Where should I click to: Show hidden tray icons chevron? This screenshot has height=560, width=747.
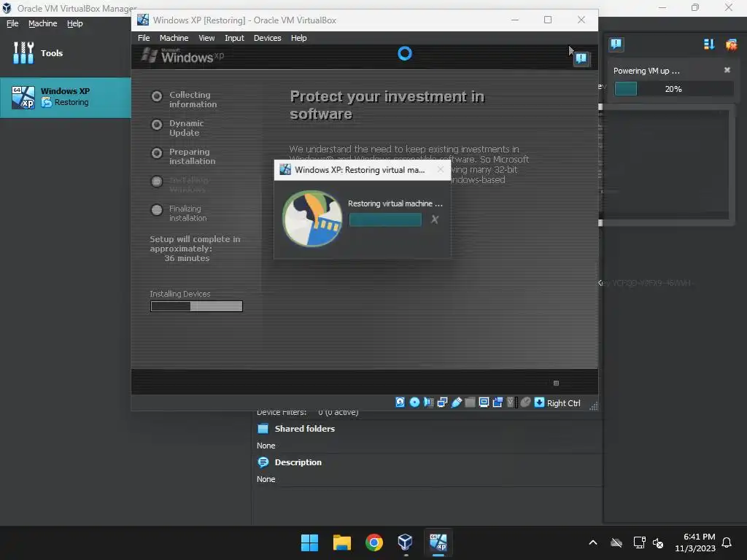click(x=593, y=542)
